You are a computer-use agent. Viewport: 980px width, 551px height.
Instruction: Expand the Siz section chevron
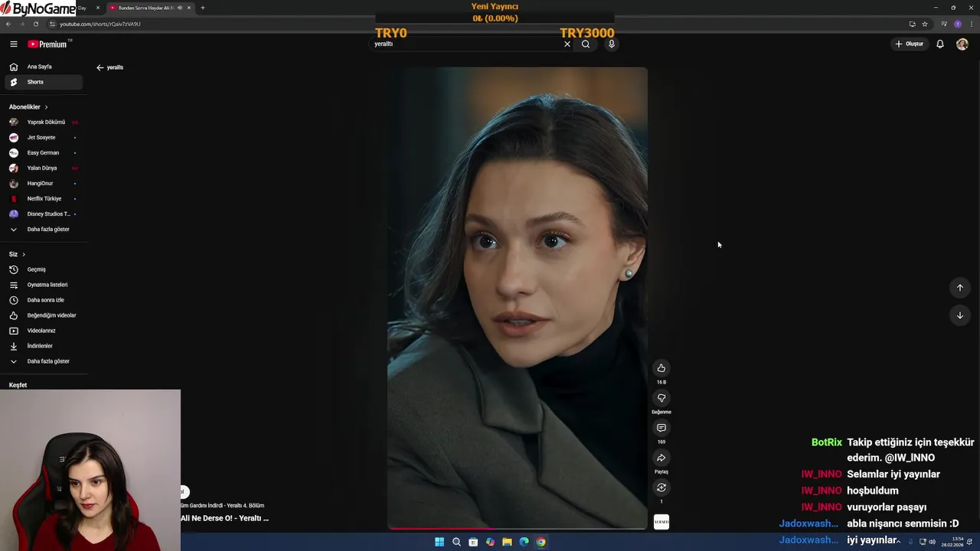[x=24, y=254]
